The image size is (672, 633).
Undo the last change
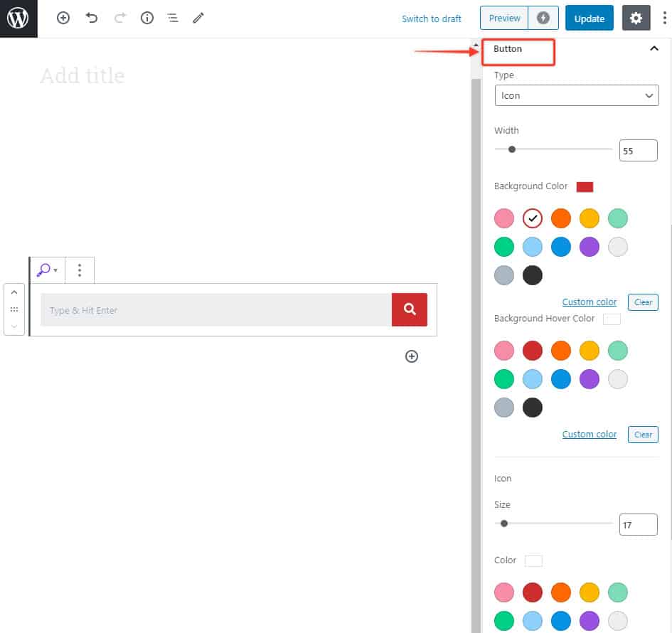pyautogui.click(x=92, y=18)
